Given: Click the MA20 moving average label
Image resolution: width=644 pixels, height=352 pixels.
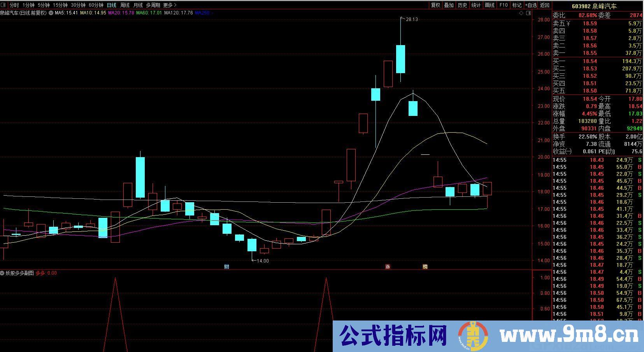Looking at the screenshot, I should click(x=121, y=13).
